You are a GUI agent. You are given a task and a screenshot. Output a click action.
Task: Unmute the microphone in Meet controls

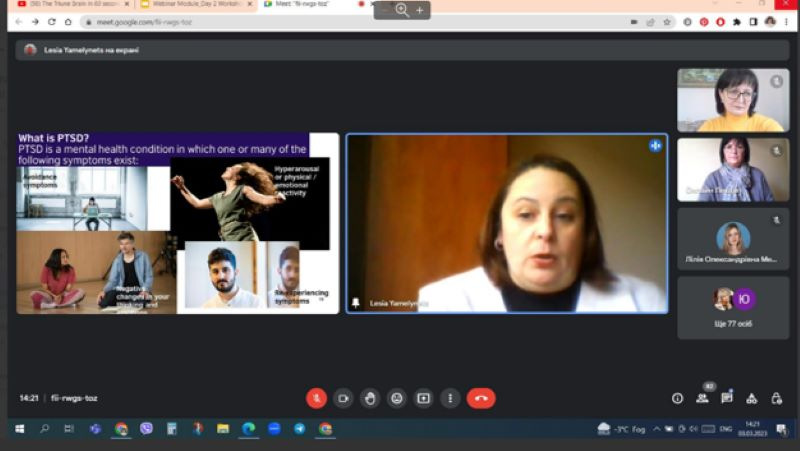(x=316, y=398)
